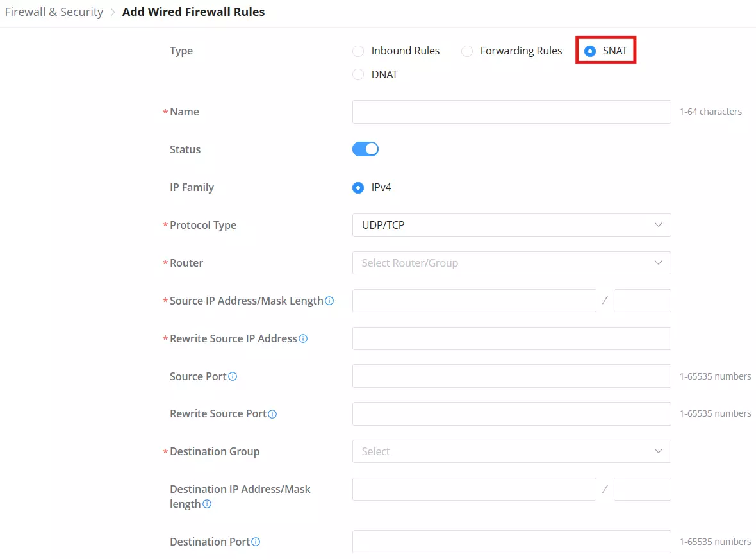Click the Destination Port info icon
The height and width of the screenshot is (559, 756).
click(x=256, y=542)
